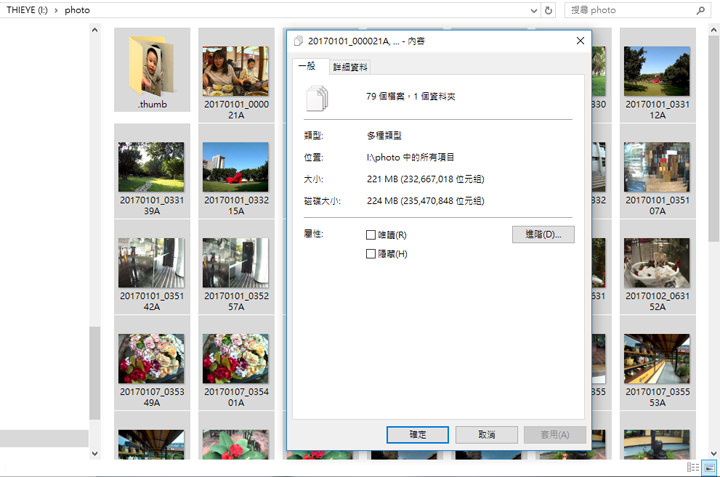The height and width of the screenshot is (477, 720).
Task: Switch to large thumbnails view icon
Action: 709,467
